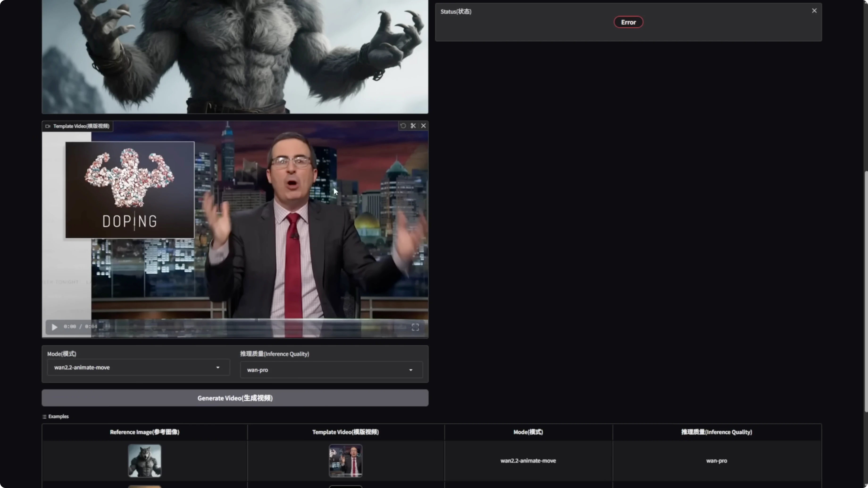
Task: Select the scissors trim tool on Template Video
Action: coord(413,126)
